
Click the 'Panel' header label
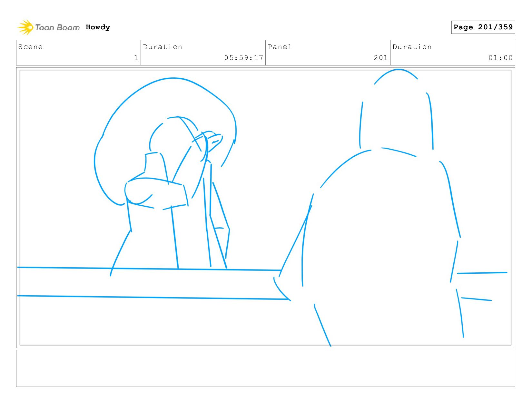pyautogui.click(x=280, y=47)
